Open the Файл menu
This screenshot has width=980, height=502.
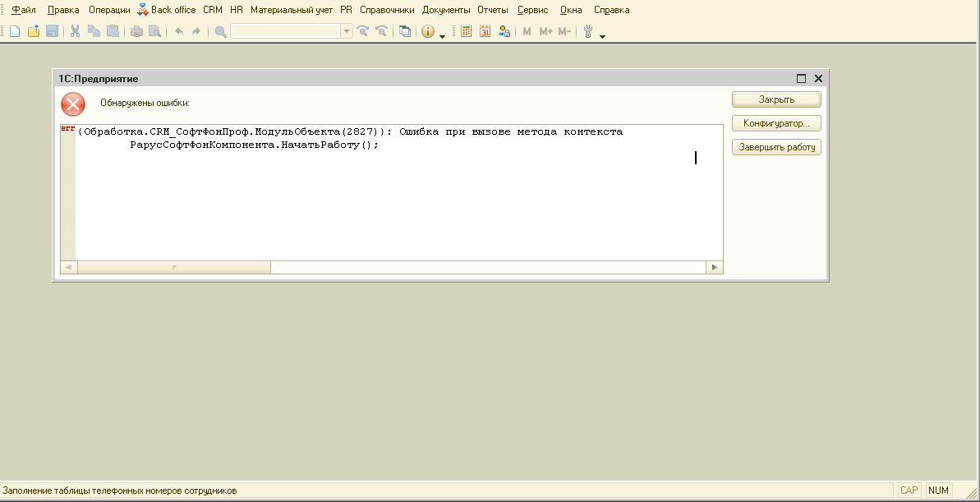24,10
